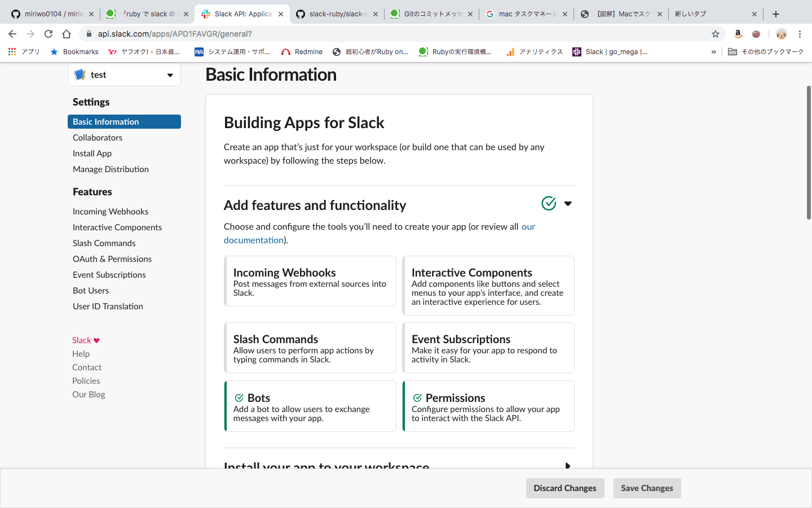Click the page vertical scrollbar
Image resolution: width=812 pixels, height=508 pixels.
[809, 152]
